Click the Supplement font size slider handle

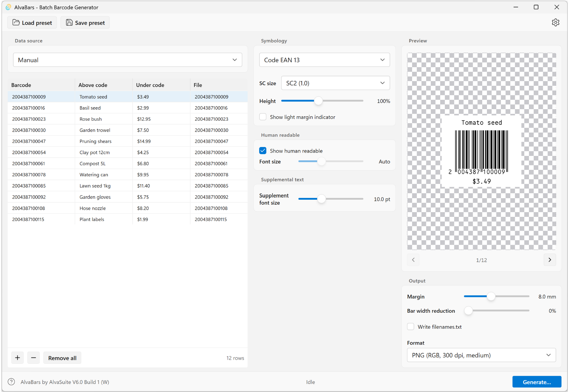coord(321,199)
